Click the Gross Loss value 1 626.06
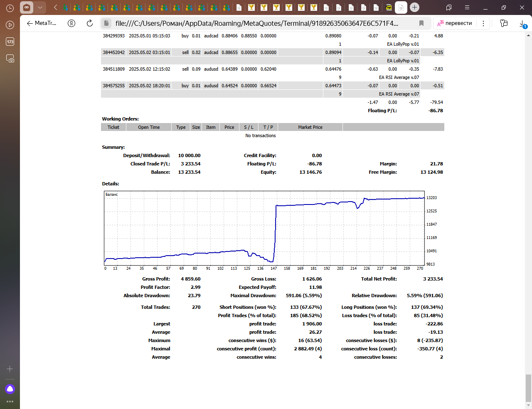The image size is (532, 409). (x=312, y=279)
